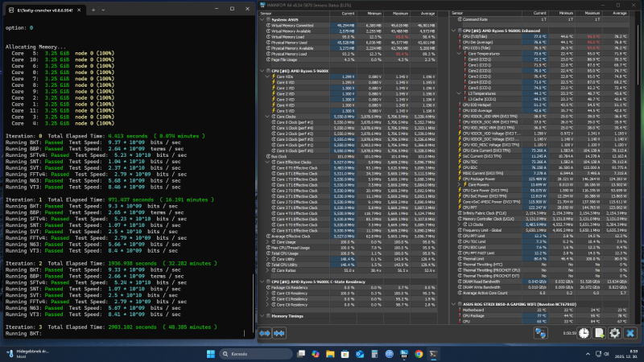
Task: Expand Core Usage subtree
Action: coord(267,242)
